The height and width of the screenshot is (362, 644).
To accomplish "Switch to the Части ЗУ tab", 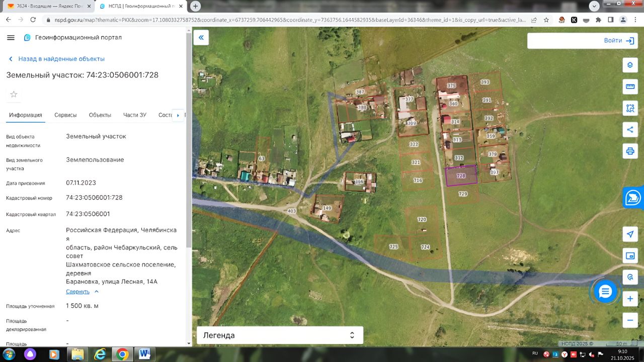I will (135, 115).
